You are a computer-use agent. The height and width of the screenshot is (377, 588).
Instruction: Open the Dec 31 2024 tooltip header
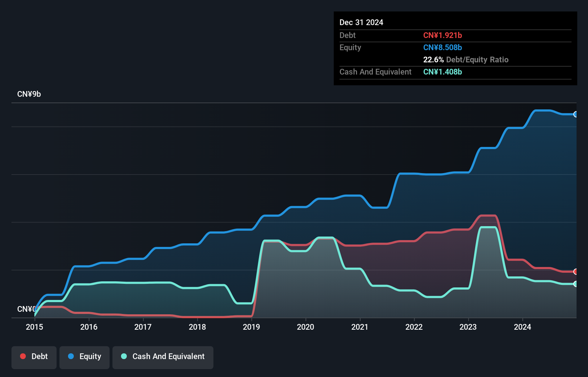(361, 22)
